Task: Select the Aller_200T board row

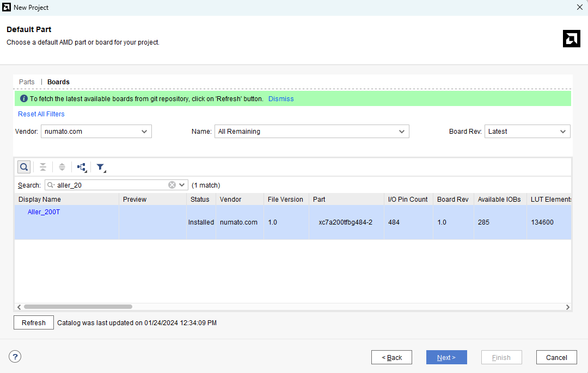Action: tap(272, 222)
